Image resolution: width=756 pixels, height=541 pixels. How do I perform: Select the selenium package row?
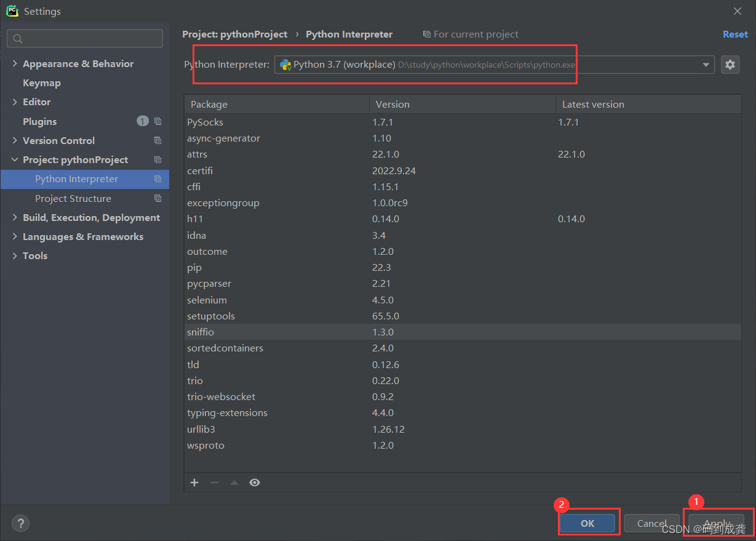pos(463,300)
